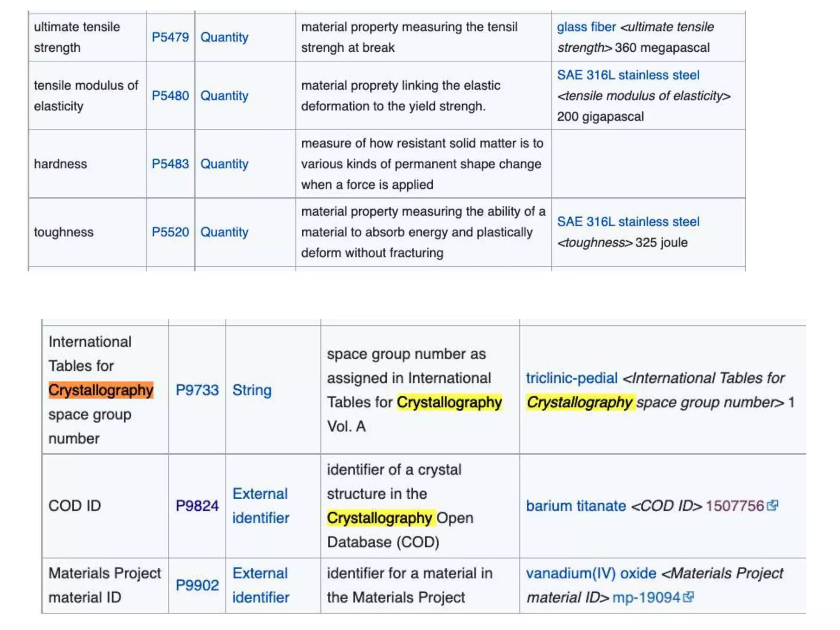Open the P9902 property link
Image resolution: width=840 pixels, height=630 pixels.
coord(197,585)
